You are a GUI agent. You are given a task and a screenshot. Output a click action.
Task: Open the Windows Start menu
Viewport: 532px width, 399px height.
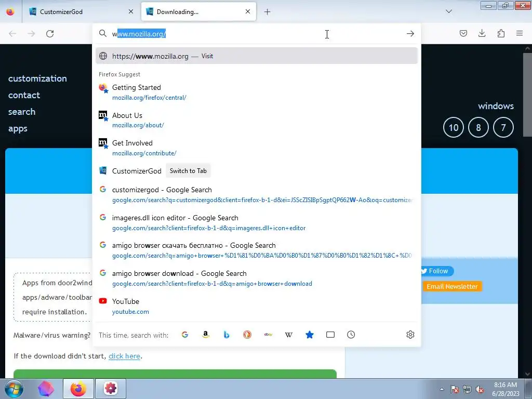14,389
